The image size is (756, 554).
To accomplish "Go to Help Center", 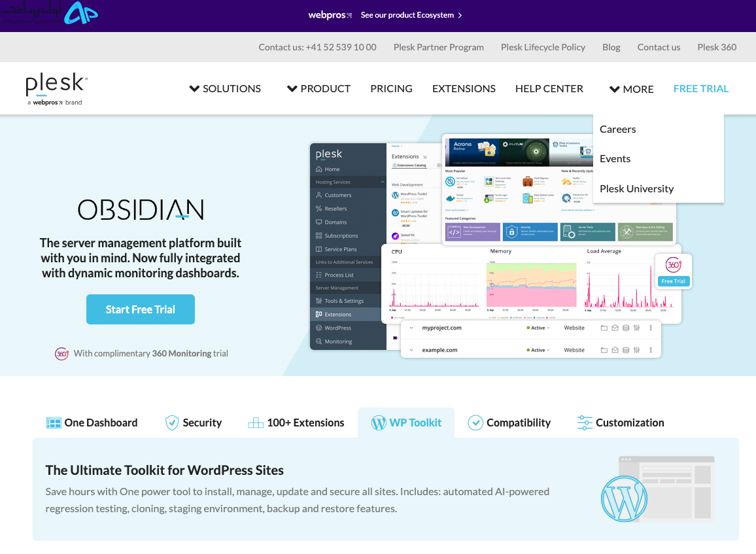I will (x=549, y=89).
